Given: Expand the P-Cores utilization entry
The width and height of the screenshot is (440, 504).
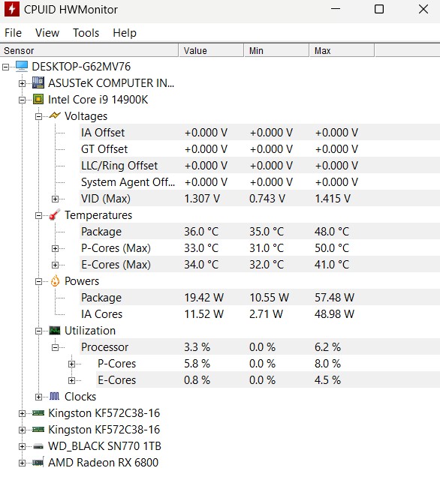Looking at the screenshot, I should click(71, 364).
